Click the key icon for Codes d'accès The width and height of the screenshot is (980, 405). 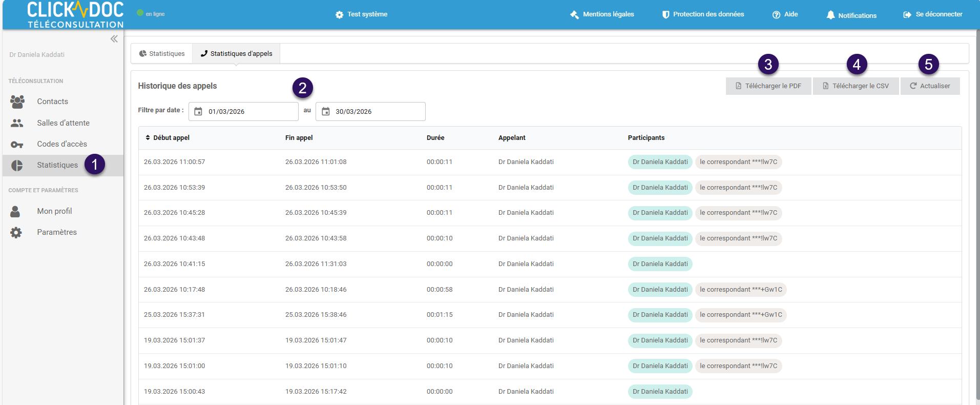pos(17,145)
